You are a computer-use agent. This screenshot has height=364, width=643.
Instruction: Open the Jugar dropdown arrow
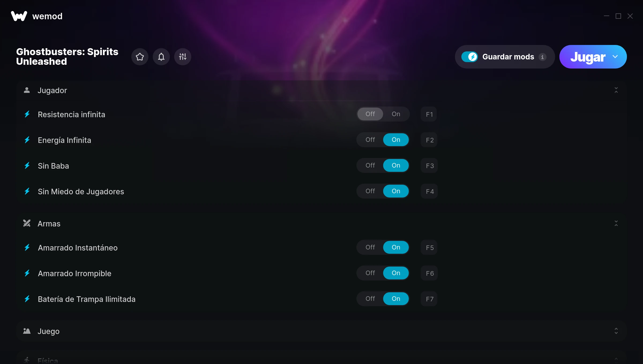click(x=615, y=57)
